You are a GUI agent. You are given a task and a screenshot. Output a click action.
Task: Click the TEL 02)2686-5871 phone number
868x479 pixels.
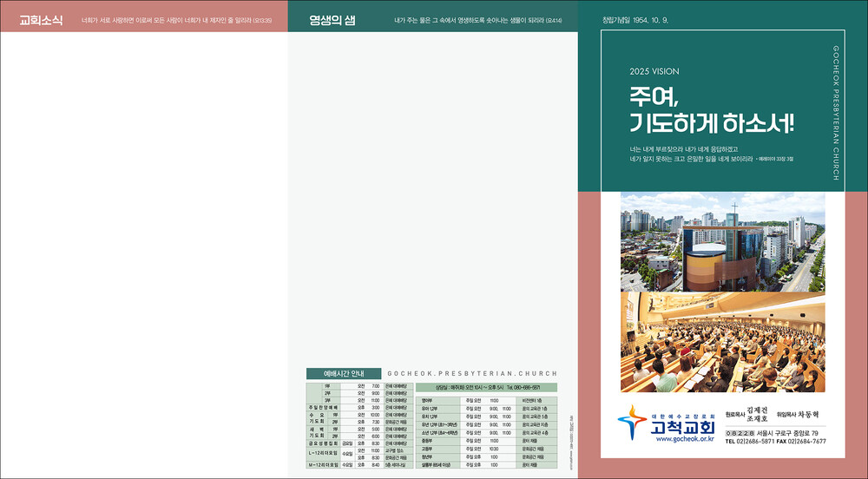(750, 442)
